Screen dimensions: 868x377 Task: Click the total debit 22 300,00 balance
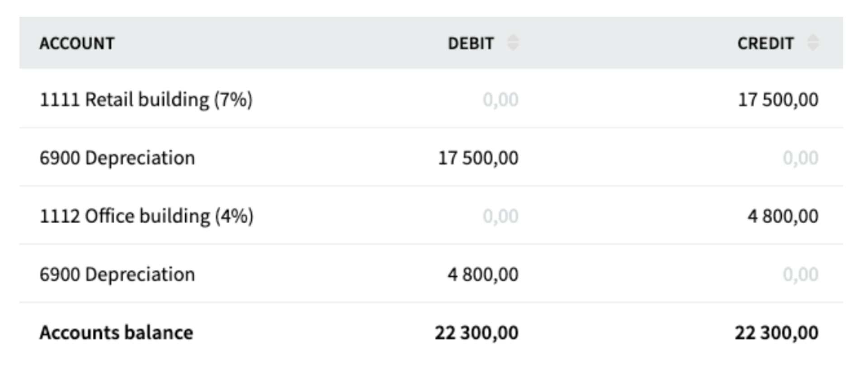[x=476, y=333]
